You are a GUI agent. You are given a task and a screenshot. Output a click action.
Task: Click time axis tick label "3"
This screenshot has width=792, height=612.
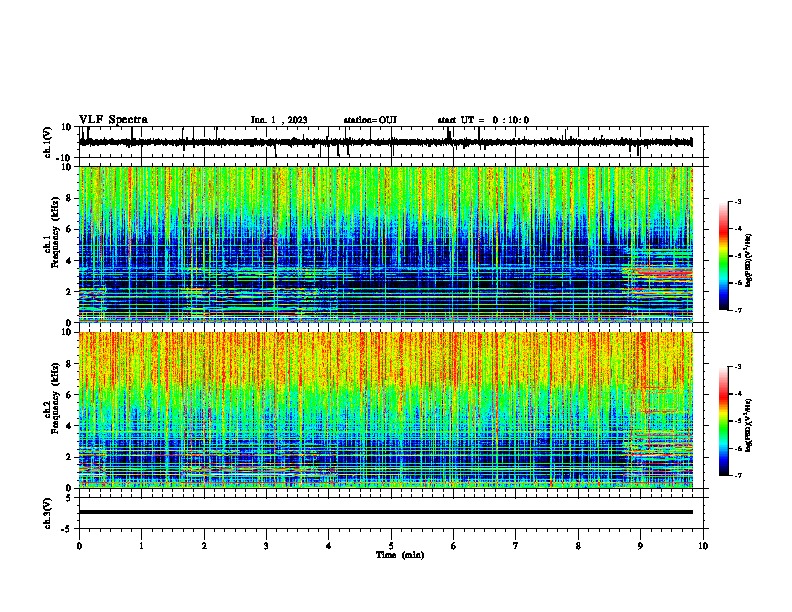pos(266,546)
